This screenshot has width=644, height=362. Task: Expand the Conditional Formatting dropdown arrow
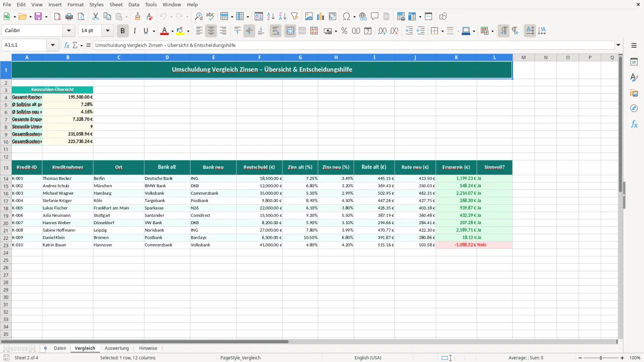click(x=492, y=31)
